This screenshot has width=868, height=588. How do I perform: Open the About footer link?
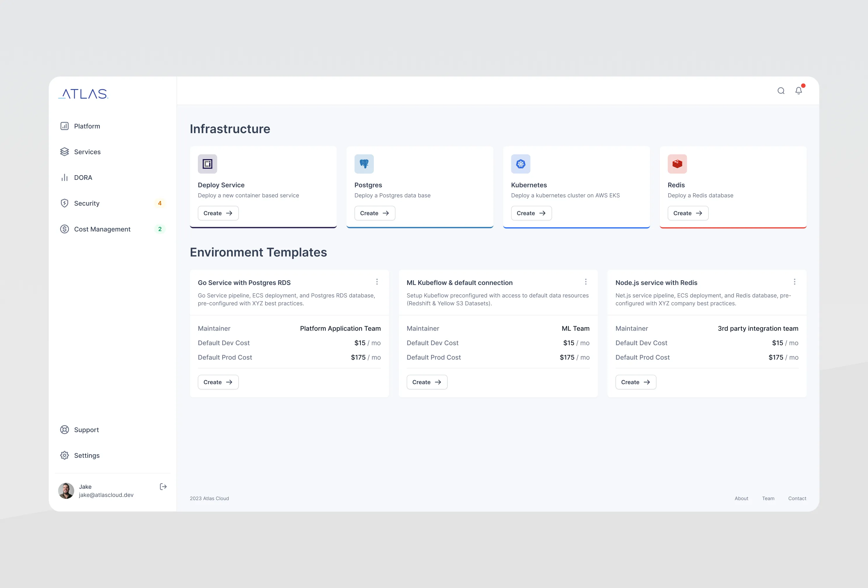pyautogui.click(x=741, y=498)
